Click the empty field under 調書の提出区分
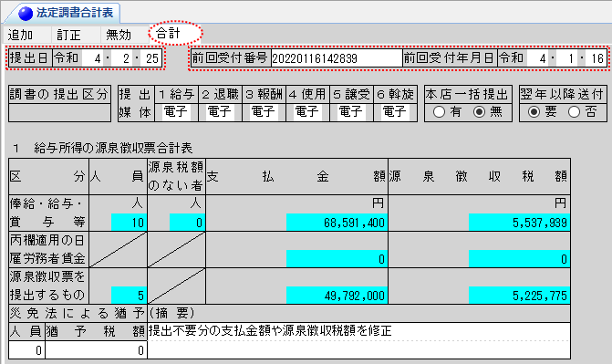This screenshot has width=612, height=364. [x=59, y=112]
